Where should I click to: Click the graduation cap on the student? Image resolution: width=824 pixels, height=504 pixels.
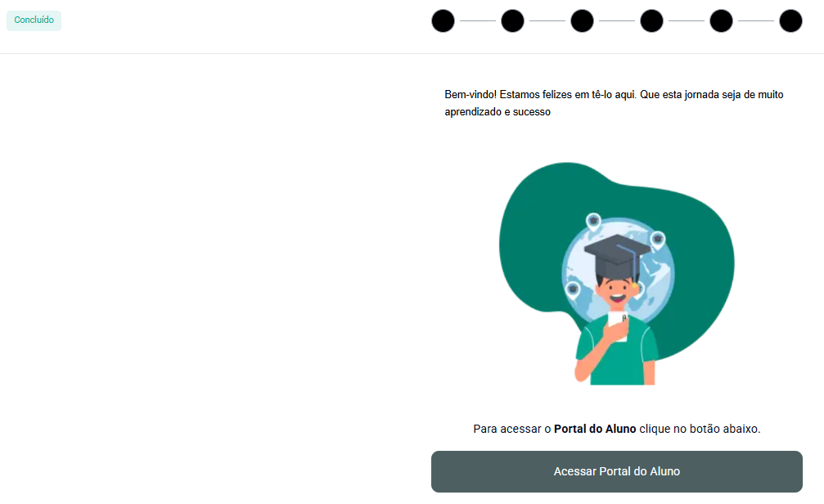click(617, 256)
